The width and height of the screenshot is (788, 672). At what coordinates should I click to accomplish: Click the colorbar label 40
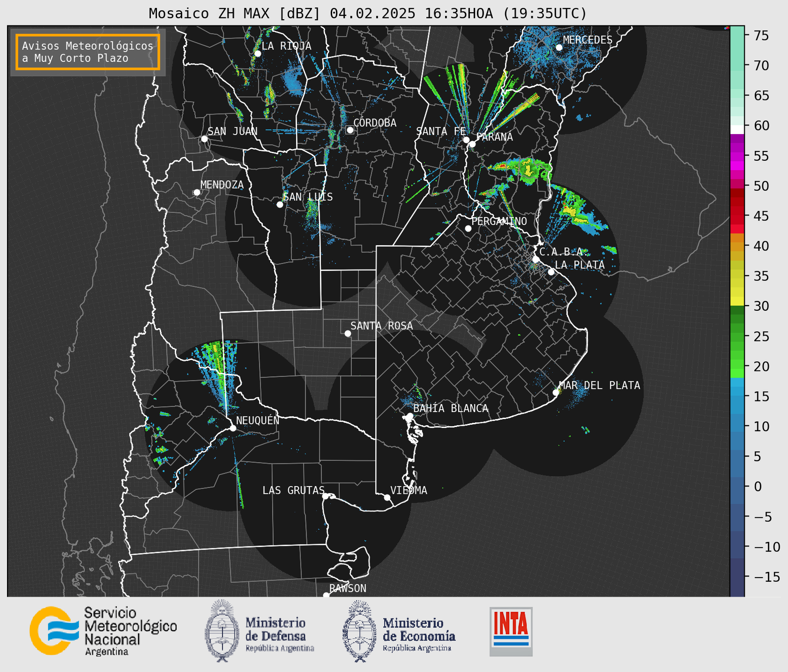click(x=761, y=246)
